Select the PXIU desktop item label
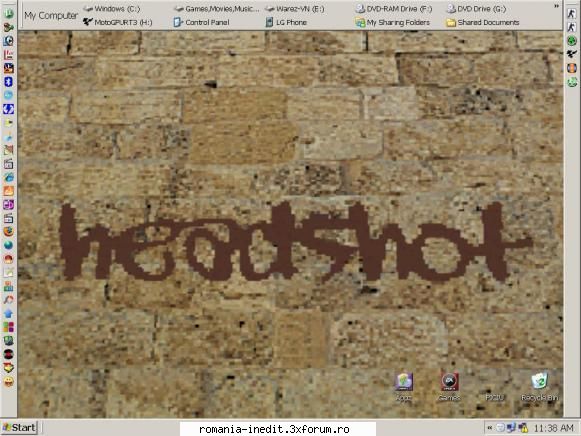581x436 pixels. [x=494, y=397]
